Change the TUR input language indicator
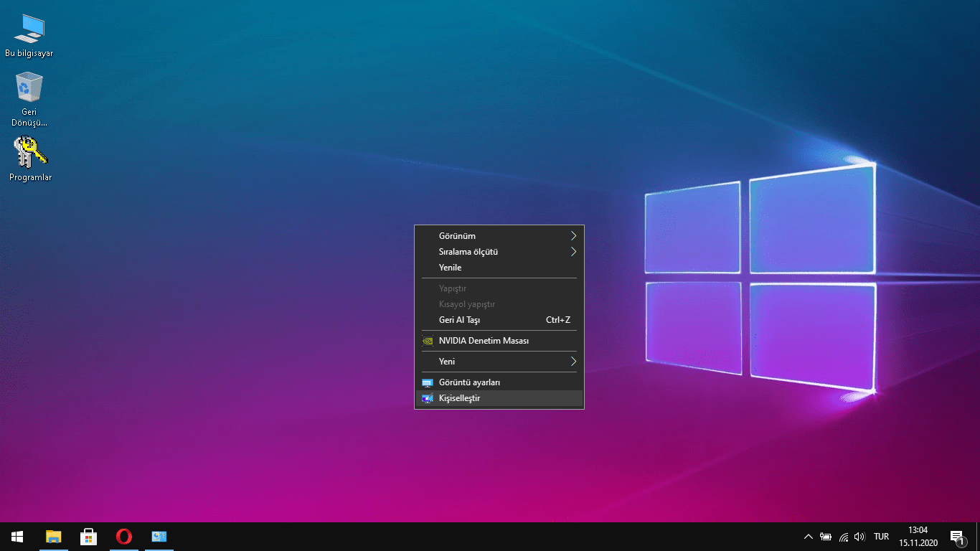The width and height of the screenshot is (980, 551). (x=881, y=537)
